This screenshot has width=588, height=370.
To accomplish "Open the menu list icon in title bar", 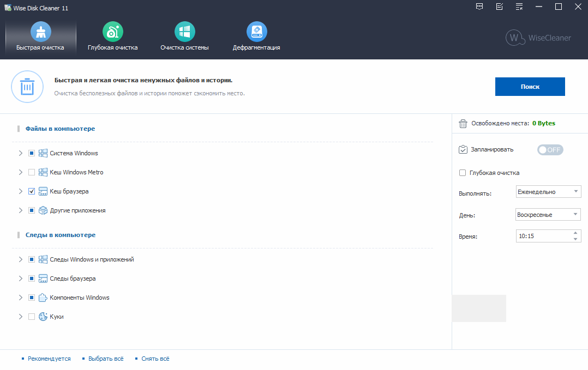I will coord(519,7).
